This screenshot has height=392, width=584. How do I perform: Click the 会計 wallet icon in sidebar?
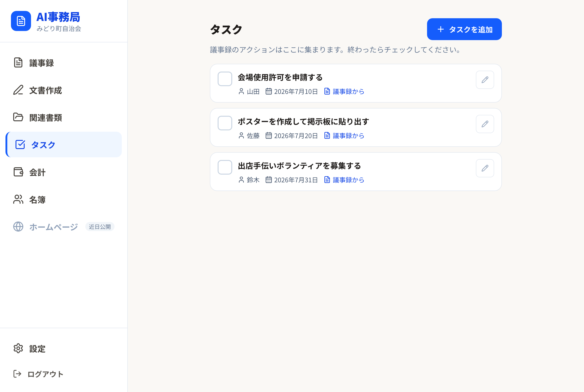click(18, 172)
